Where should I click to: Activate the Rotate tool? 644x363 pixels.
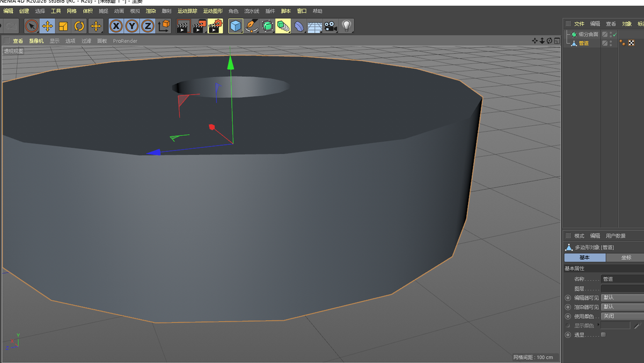(x=79, y=26)
